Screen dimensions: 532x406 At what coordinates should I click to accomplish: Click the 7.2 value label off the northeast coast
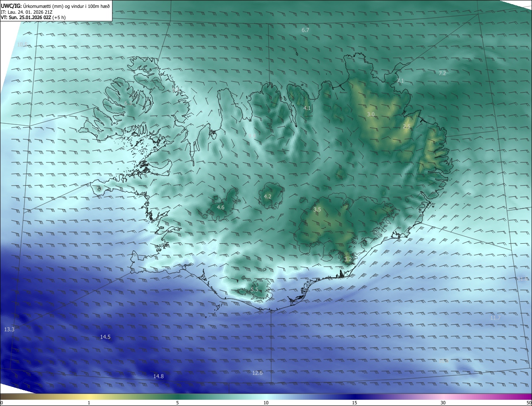pos(442,73)
